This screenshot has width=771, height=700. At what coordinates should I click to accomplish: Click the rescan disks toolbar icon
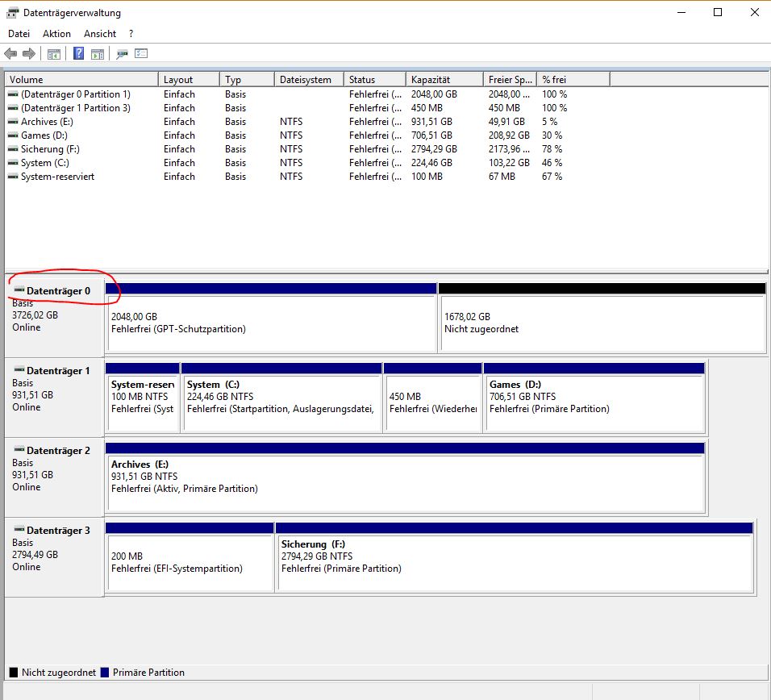click(122, 53)
